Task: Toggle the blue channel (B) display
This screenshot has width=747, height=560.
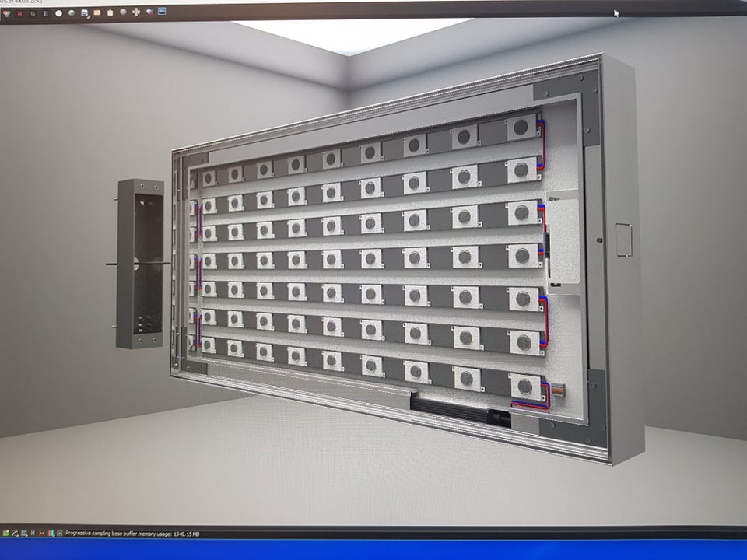Action: (46, 14)
